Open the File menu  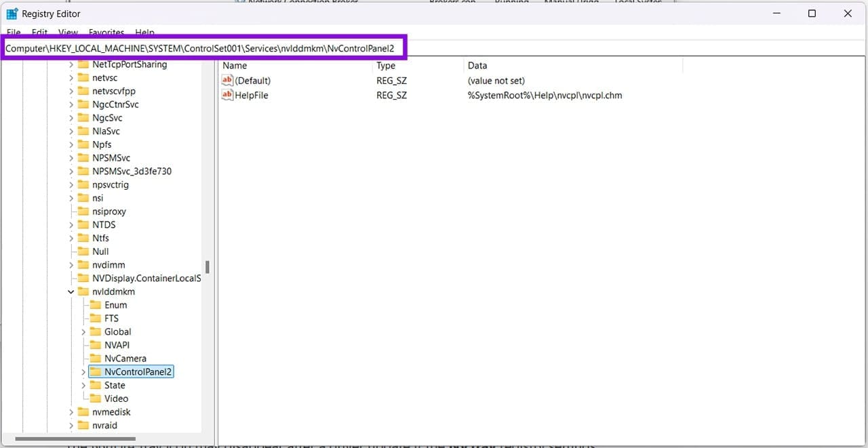(14, 33)
